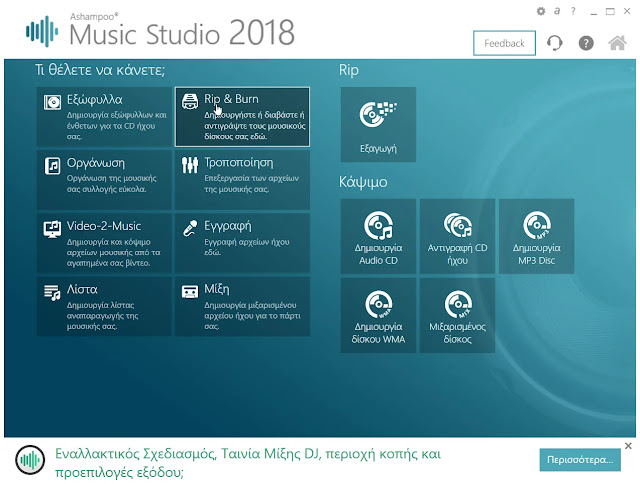The image size is (640, 484).
Task: Open support via the headset icon
Action: click(x=554, y=43)
